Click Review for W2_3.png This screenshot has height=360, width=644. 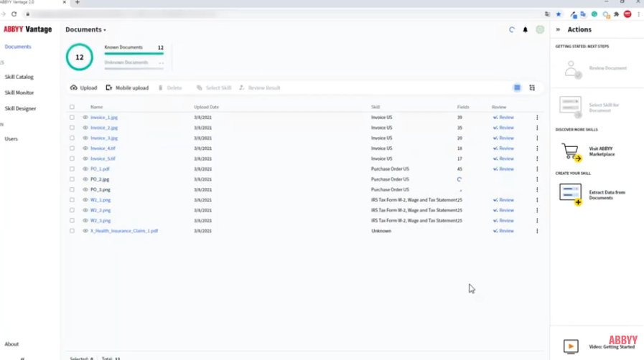pyautogui.click(x=503, y=221)
